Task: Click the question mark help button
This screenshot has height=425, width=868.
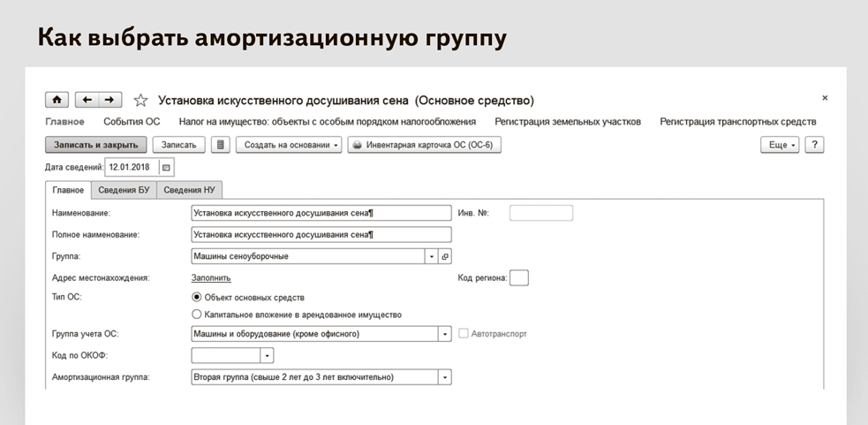Action: coord(814,145)
